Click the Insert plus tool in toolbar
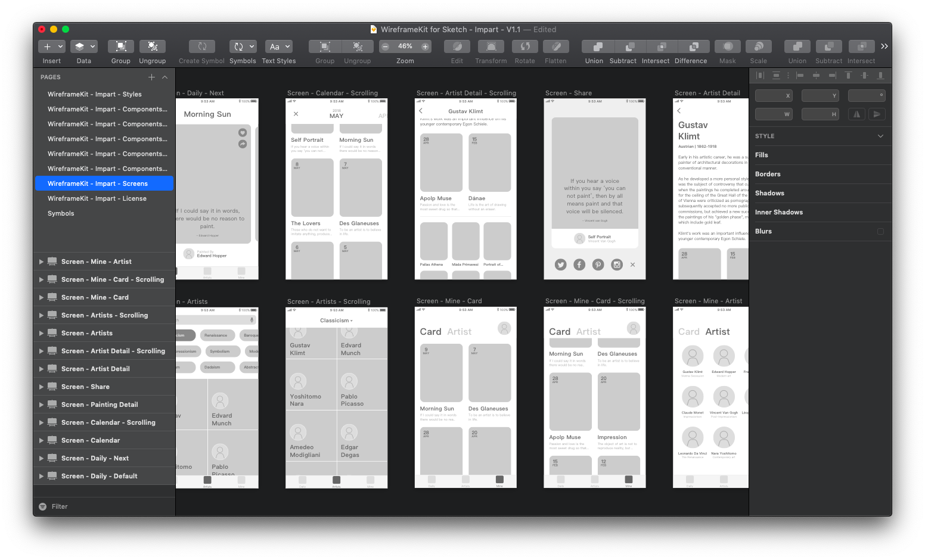 pyautogui.click(x=51, y=46)
